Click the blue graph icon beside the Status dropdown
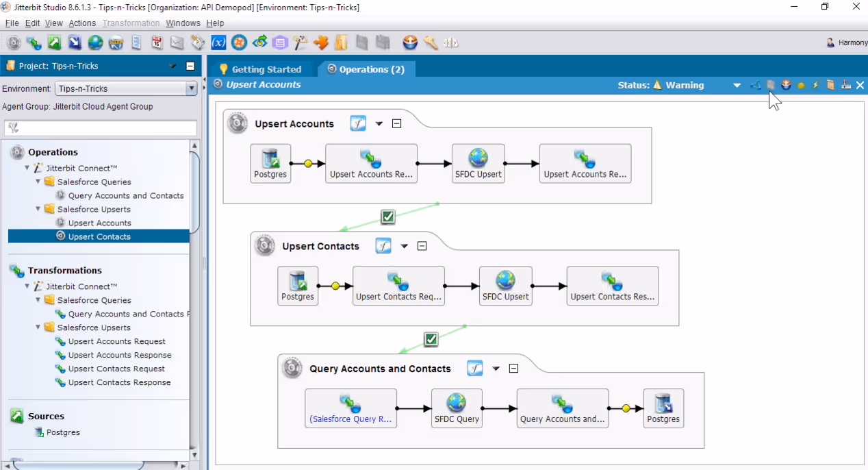 [756, 85]
